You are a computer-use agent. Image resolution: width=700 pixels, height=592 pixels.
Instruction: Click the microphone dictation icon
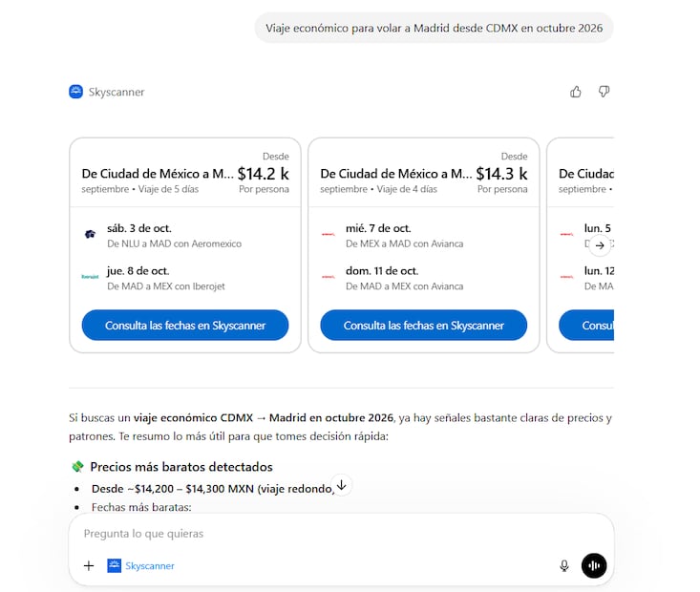[x=564, y=565]
